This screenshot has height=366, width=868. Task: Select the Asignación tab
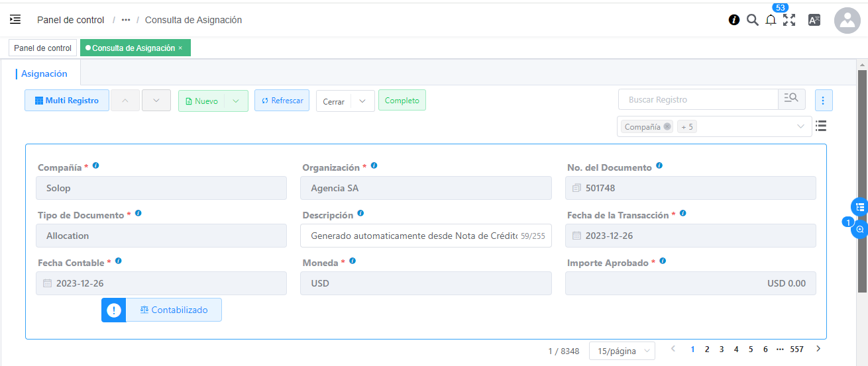pyautogui.click(x=44, y=74)
